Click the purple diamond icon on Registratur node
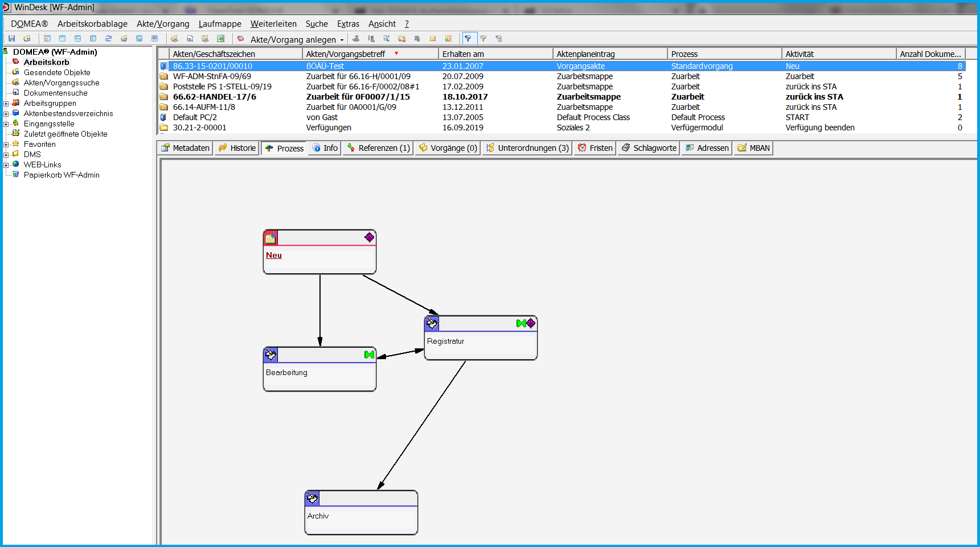This screenshot has width=980, height=547. click(531, 323)
